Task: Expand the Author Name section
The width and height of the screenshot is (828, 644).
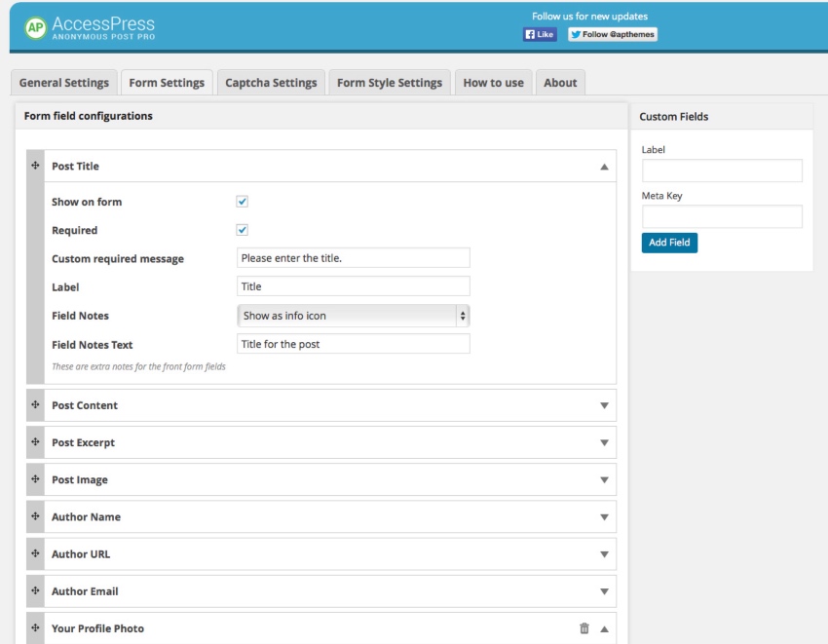Action: pos(605,516)
